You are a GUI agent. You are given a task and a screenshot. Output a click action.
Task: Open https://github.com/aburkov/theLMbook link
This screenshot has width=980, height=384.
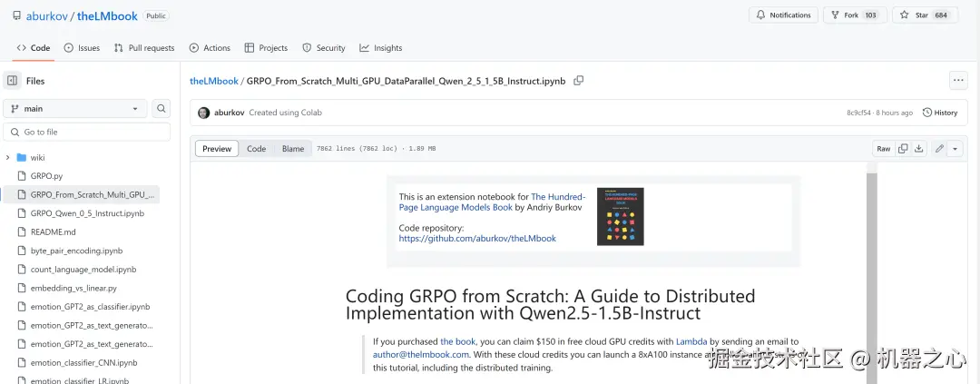[x=477, y=238]
